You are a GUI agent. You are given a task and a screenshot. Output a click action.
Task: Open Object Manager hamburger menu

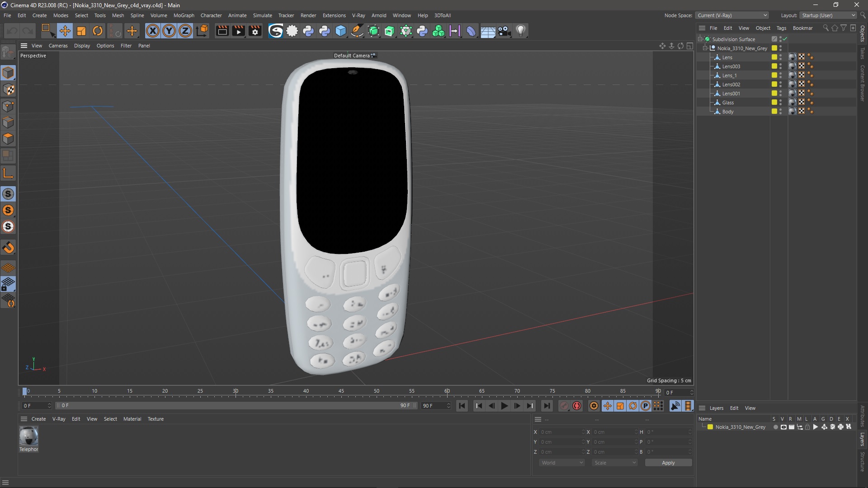pyautogui.click(x=702, y=28)
